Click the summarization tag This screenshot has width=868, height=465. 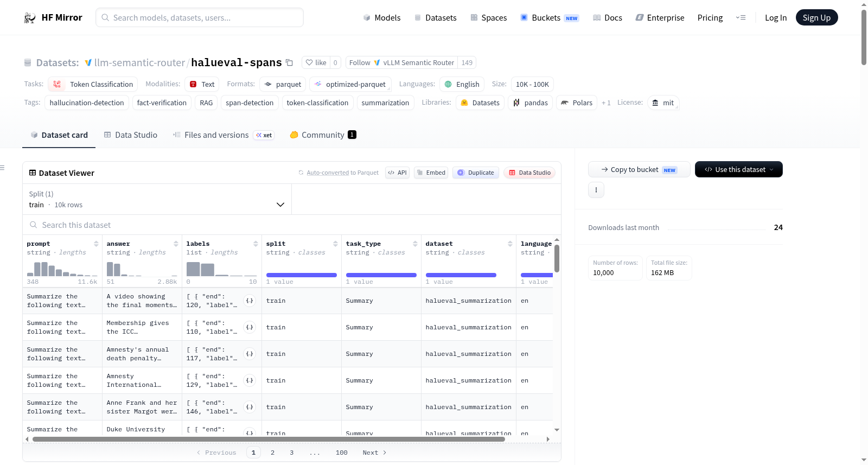pos(385,103)
